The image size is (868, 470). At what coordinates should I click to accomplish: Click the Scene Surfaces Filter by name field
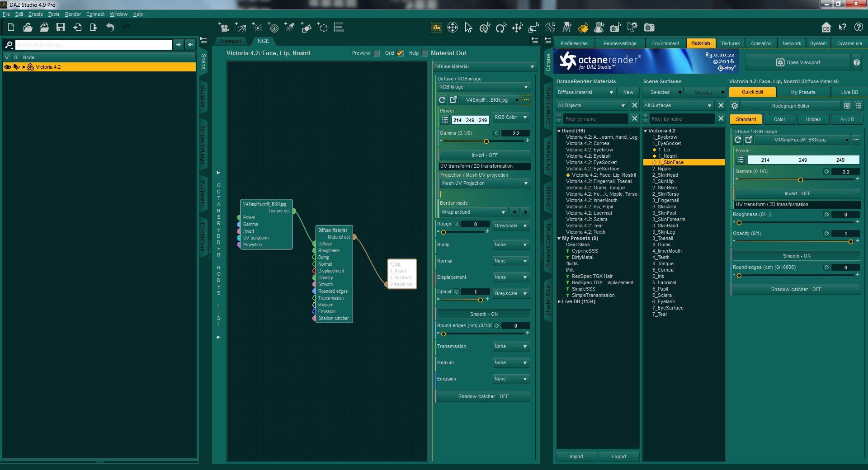click(x=682, y=119)
